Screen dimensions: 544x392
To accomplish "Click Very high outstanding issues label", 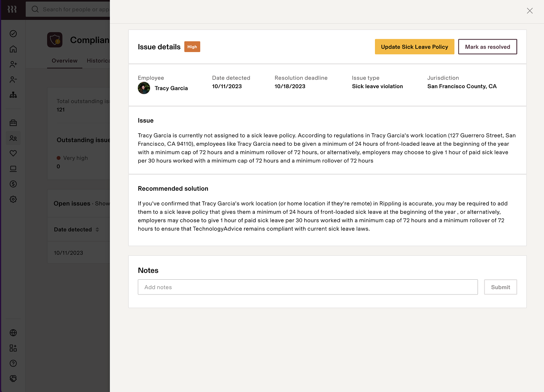I will tap(75, 158).
